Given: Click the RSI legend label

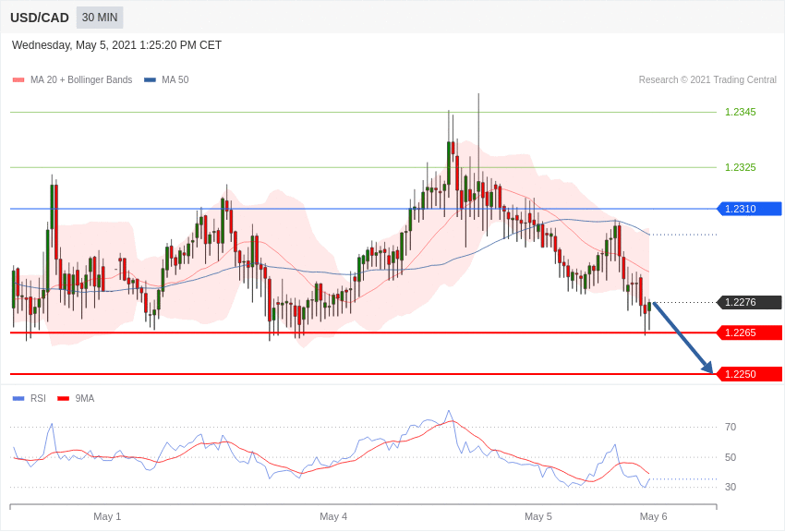Looking at the screenshot, I should click(38, 398).
